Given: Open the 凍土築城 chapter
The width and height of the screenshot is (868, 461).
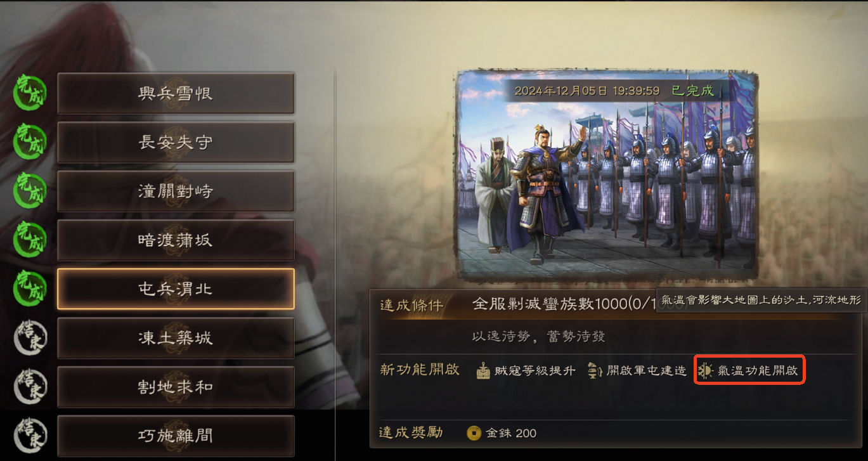Looking at the screenshot, I should click(176, 337).
